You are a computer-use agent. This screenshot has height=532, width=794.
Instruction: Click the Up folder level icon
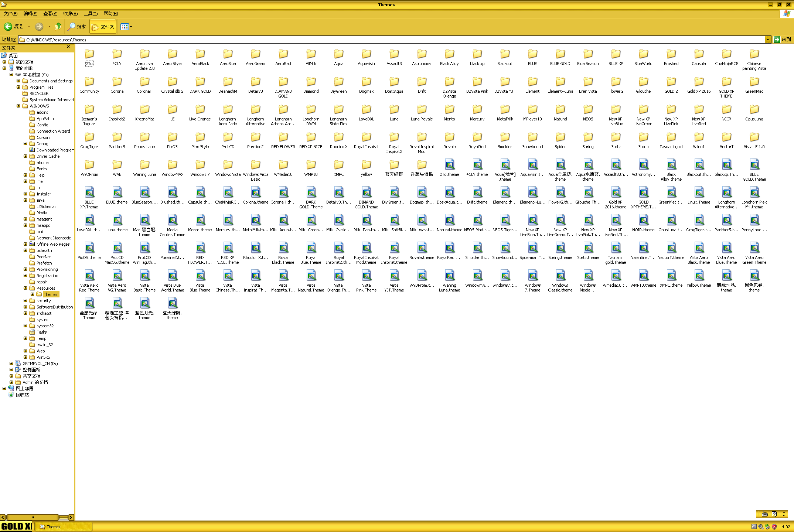58,27
